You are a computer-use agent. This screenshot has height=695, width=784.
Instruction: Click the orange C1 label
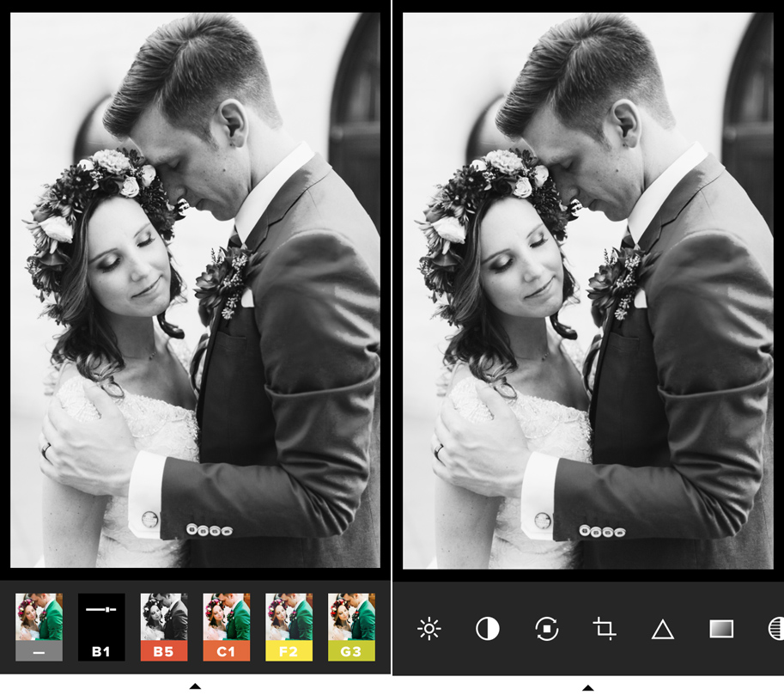coord(227,652)
